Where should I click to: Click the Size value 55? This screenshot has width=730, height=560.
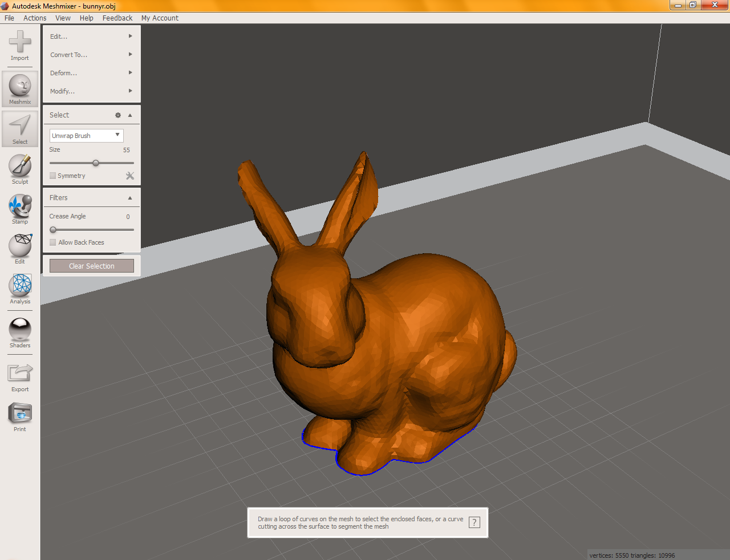pos(127,150)
